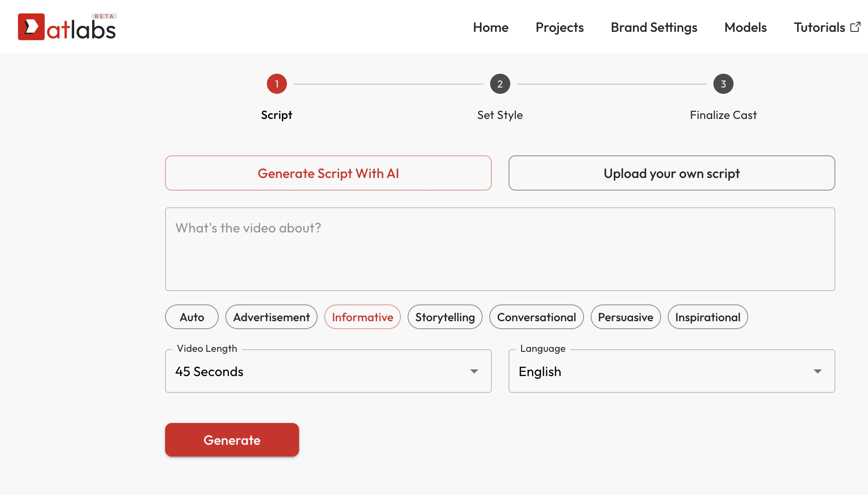
Task: Click the video description text area
Action: pyautogui.click(x=500, y=249)
